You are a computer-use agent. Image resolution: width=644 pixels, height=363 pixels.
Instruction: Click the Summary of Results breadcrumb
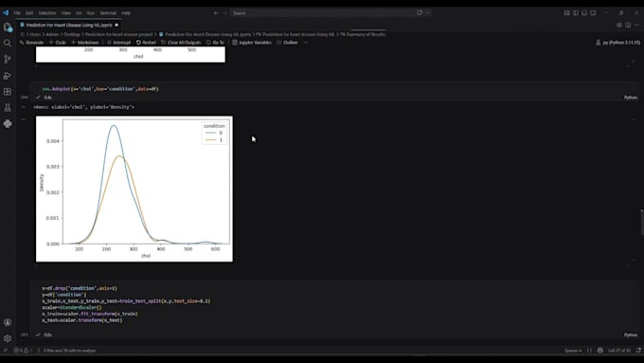363,34
